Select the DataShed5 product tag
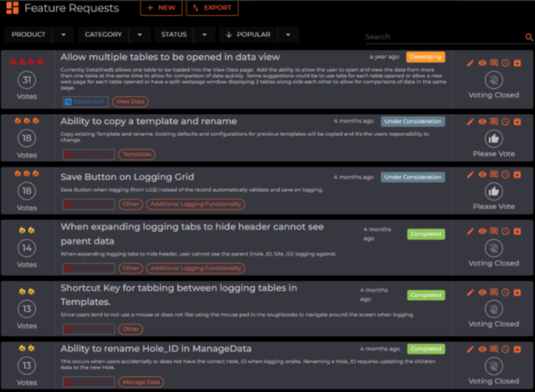Image resolution: width=535 pixels, height=392 pixels. tap(85, 101)
